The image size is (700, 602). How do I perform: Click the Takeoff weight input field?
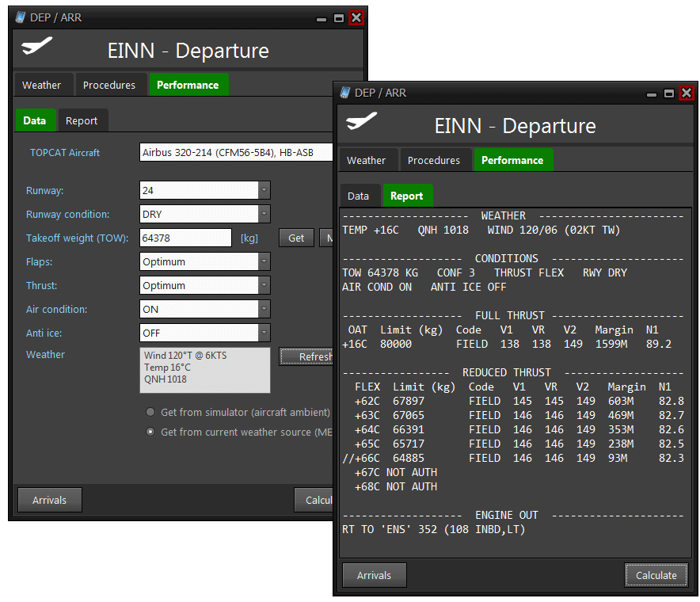[x=185, y=238]
